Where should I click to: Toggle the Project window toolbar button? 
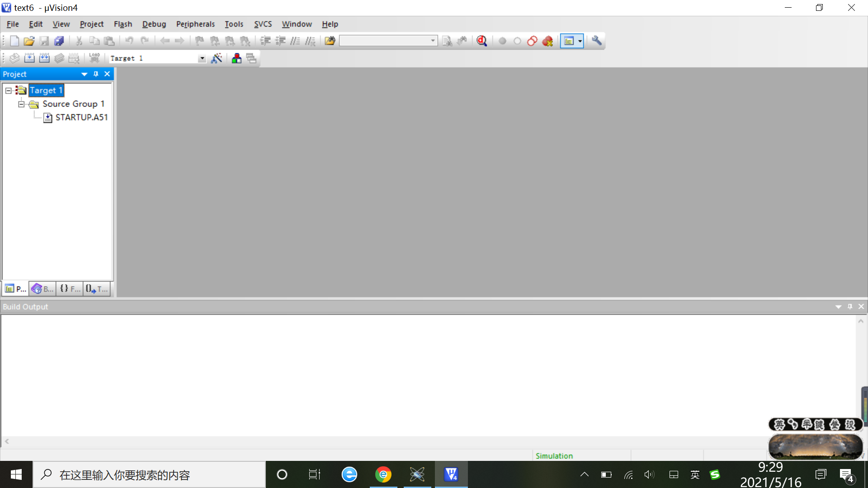(569, 41)
